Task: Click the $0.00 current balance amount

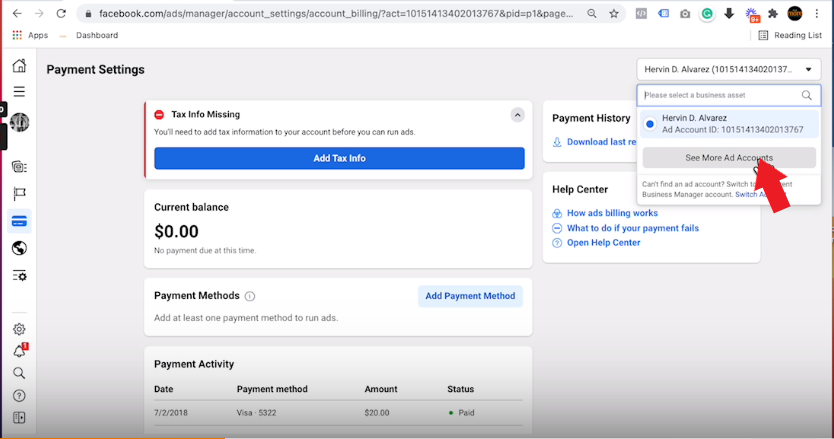Action: (x=176, y=231)
